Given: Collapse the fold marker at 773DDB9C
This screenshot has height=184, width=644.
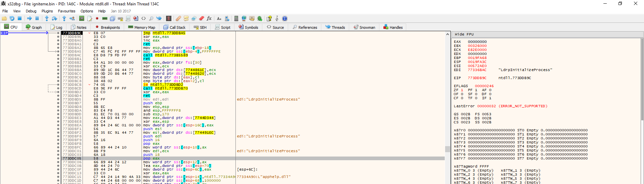Looking at the screenshot, I should [x=89, y=33].
